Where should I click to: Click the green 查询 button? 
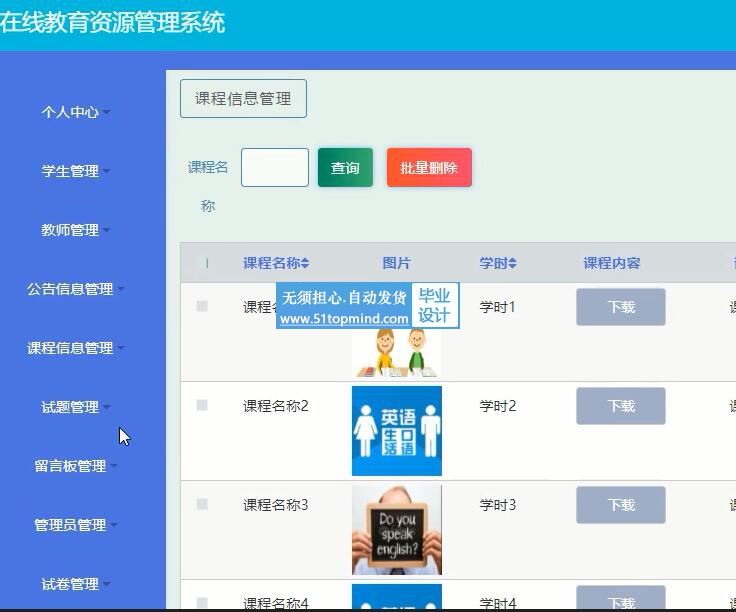pos(345,168)
